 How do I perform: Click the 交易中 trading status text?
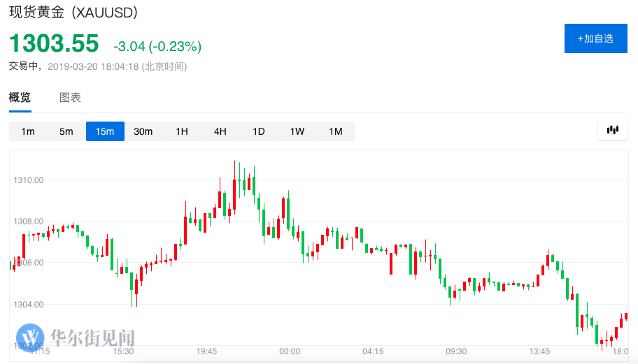tap(24, 66)
